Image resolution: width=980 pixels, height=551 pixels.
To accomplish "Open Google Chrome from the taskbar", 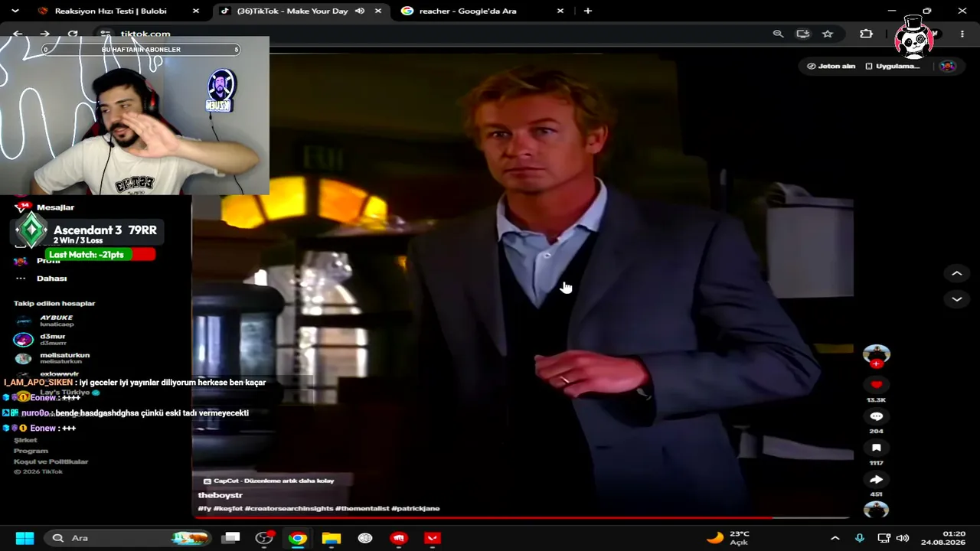I will [x=297, y=538].
